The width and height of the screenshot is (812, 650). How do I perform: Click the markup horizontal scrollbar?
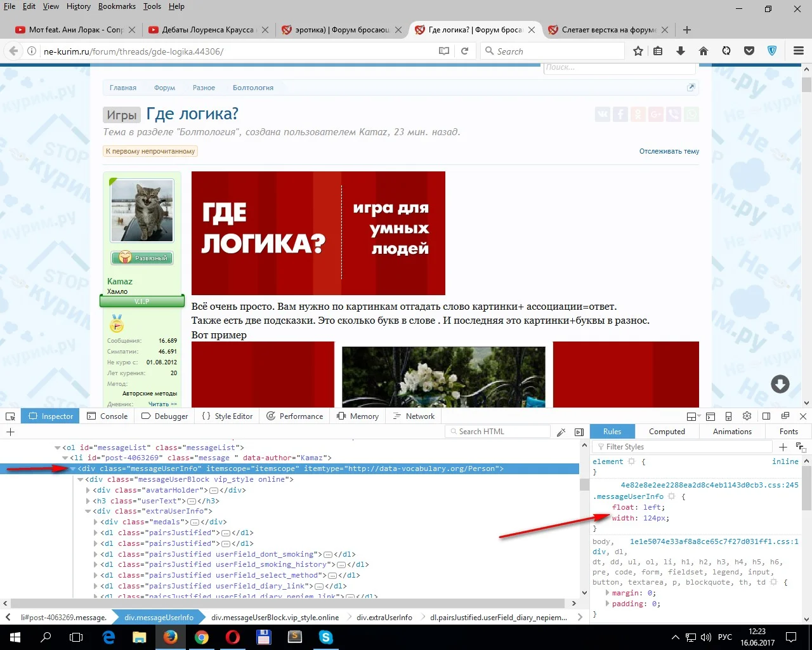point(289,603)
